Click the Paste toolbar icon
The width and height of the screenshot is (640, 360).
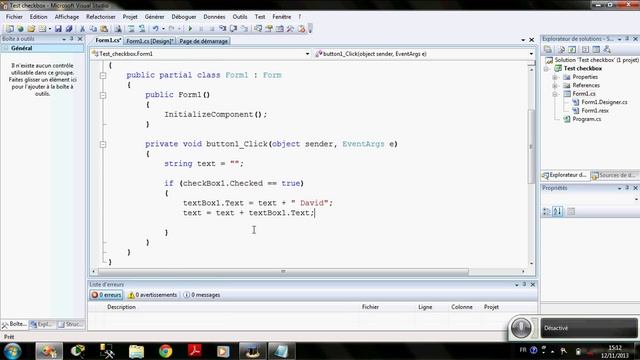(x=104, y=29)
